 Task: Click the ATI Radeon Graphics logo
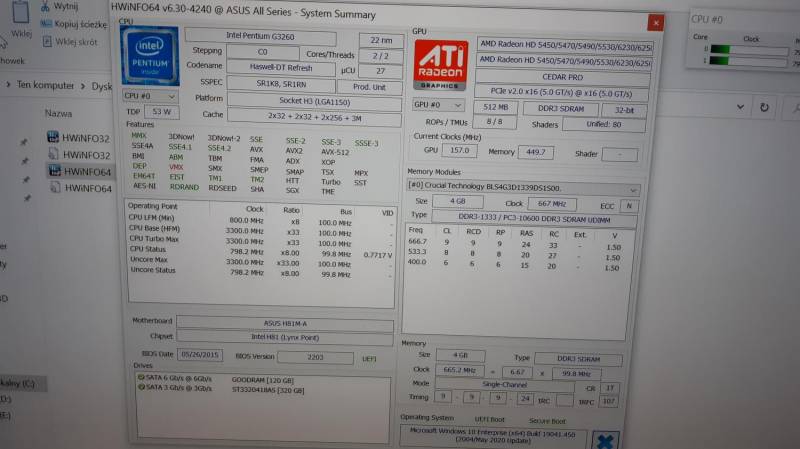(x=440, y=65)
